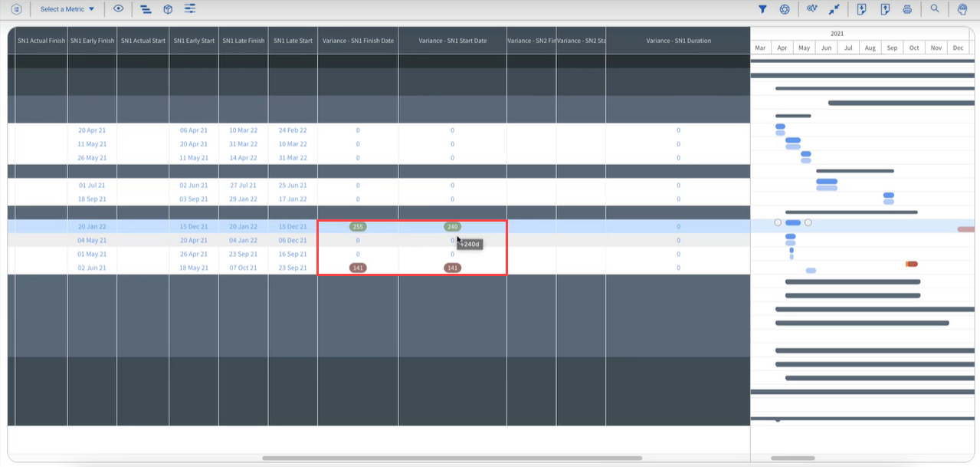Viewport: 980px width, 467px height.
Task: Click the 3D cube icon
Action: (x=168, y=9)
